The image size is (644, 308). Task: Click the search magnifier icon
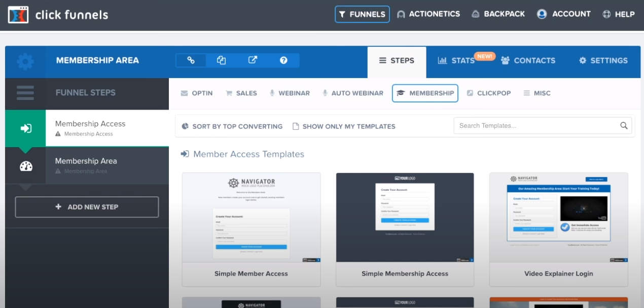(x=624, y=126)
